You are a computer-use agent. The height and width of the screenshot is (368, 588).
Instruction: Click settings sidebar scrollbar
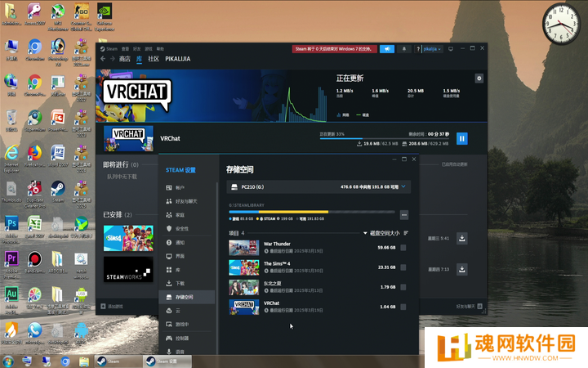click(216, 263)
